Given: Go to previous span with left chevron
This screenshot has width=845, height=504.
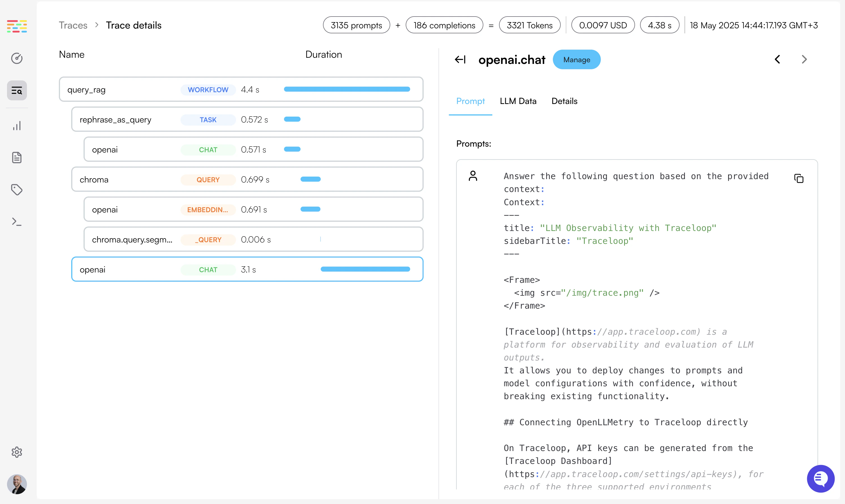Looking at the screenshot, I should (x=777, y=59).
